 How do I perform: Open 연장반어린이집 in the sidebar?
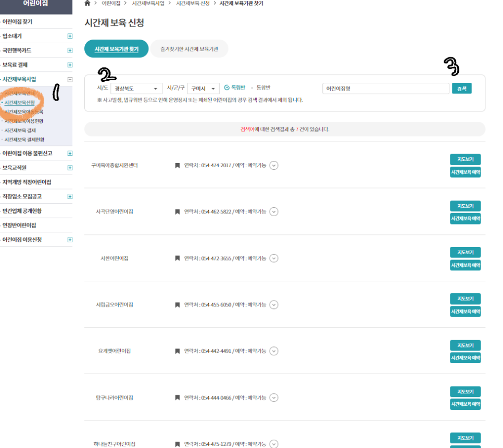click(x=19, y=225)
